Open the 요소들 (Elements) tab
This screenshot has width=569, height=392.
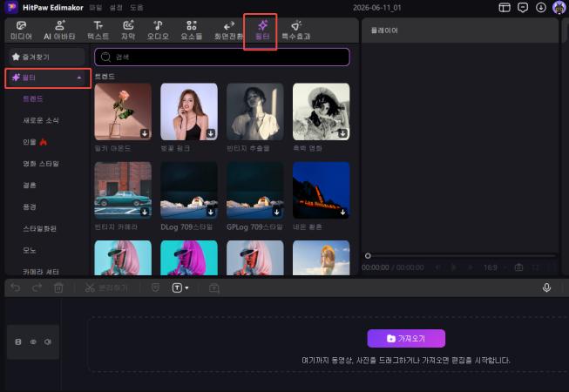point(192,30)
